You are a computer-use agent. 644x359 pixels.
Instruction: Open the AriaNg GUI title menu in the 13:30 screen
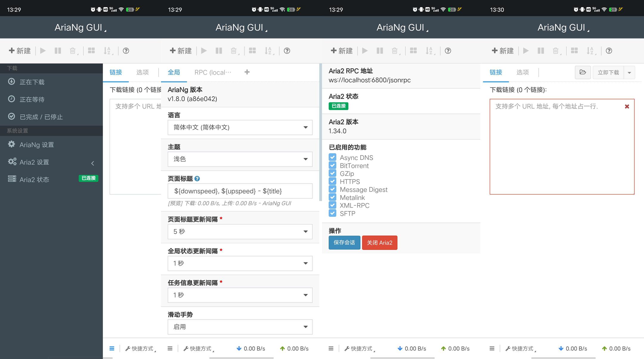[x=563, y=27]
